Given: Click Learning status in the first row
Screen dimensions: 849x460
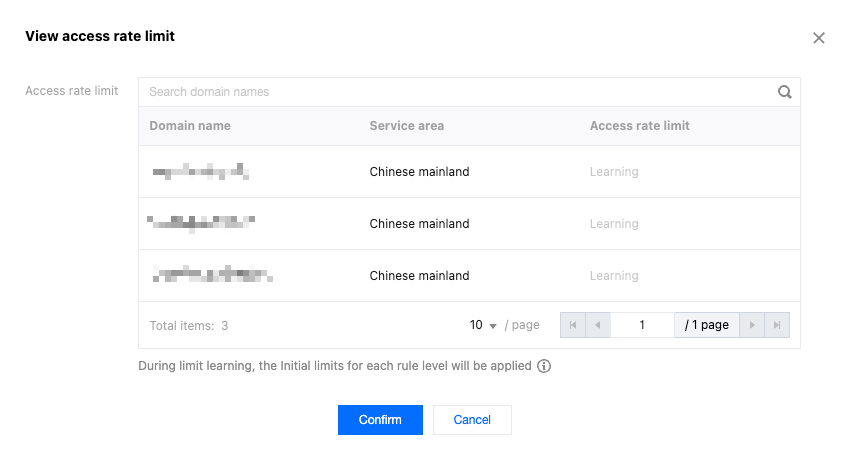Looking at the screenshot, I should pos(613,172).
